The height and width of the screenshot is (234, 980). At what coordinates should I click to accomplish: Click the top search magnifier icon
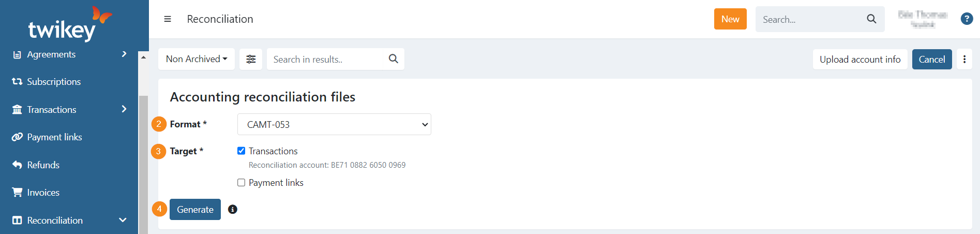pos(871,19)
